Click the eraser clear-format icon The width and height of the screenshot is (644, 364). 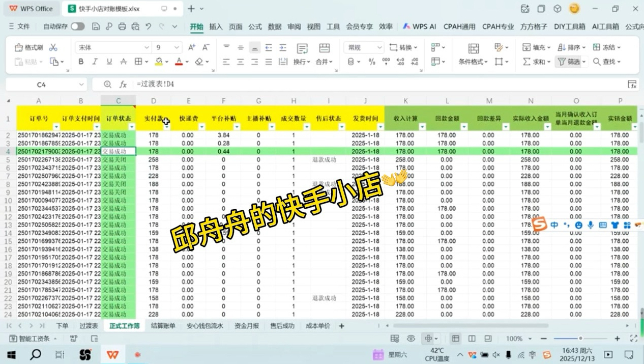click(198, 62)
